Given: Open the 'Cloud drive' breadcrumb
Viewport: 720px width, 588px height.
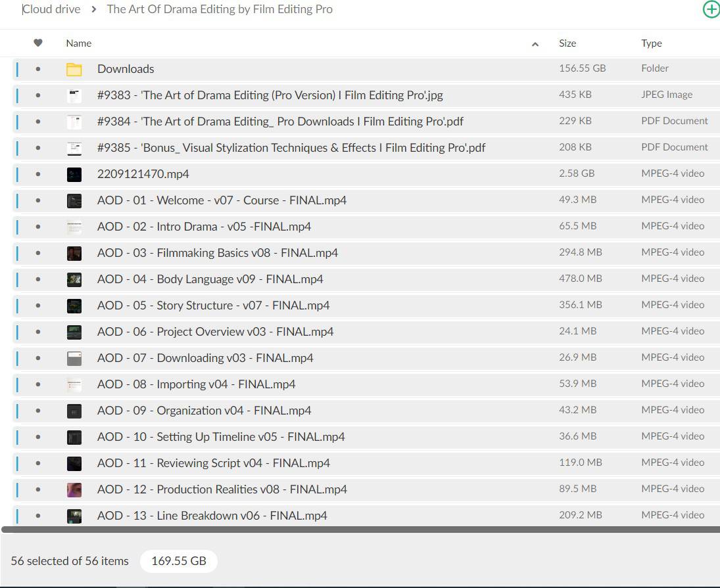Looking at the screenshot, I should click(x=51, y=9).
